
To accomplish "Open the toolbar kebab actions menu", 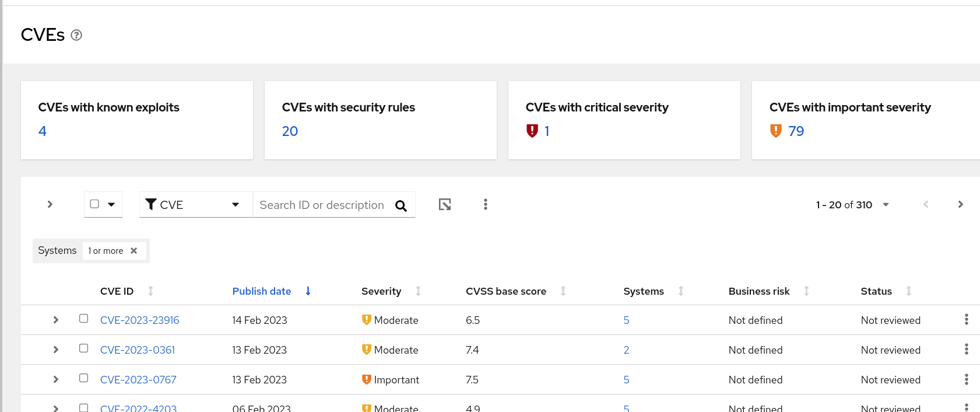I will (x=486, y=204).
